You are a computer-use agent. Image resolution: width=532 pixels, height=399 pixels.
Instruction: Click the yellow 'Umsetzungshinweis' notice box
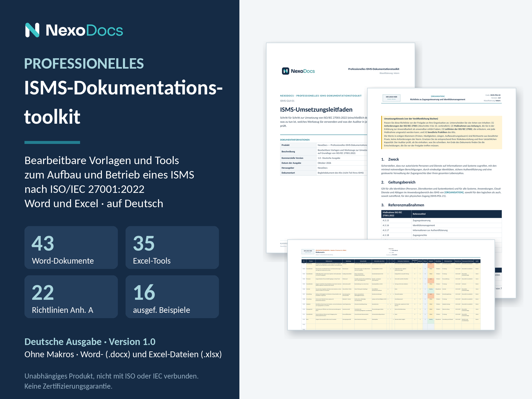click(x=442, y=132)
